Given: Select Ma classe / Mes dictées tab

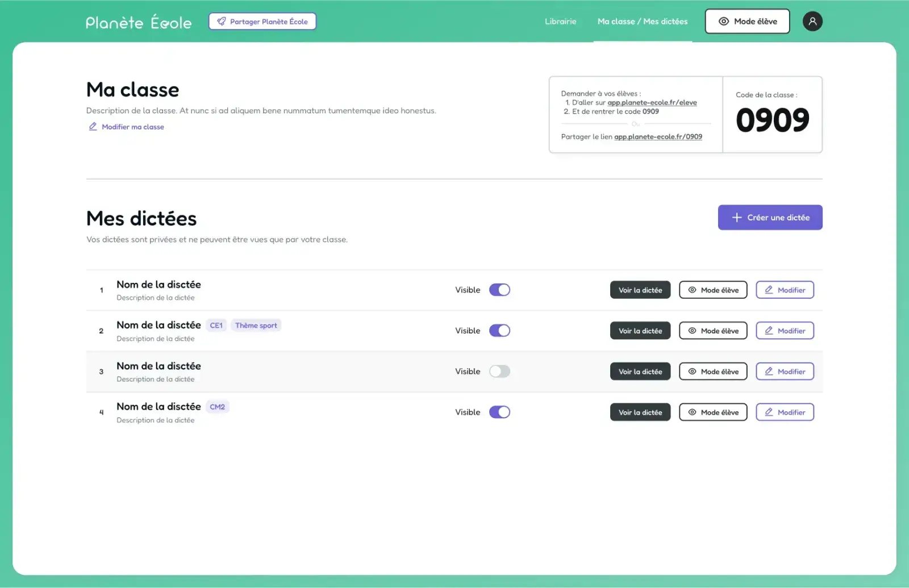Looking at the screenshot, I should (642, 22).
